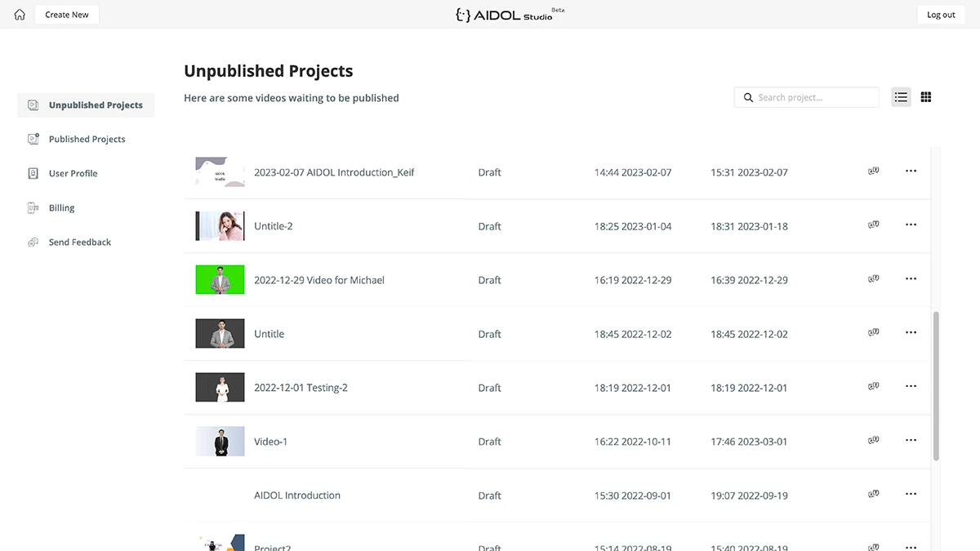Open more options for Video for Michael

[x=911, y=279]
